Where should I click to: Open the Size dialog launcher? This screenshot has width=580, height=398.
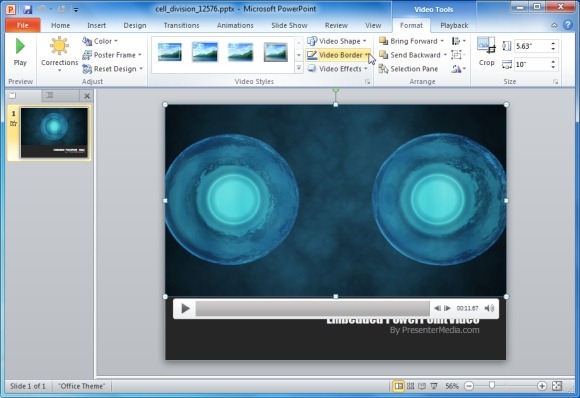pyautogui.click(x=556, y=82)
